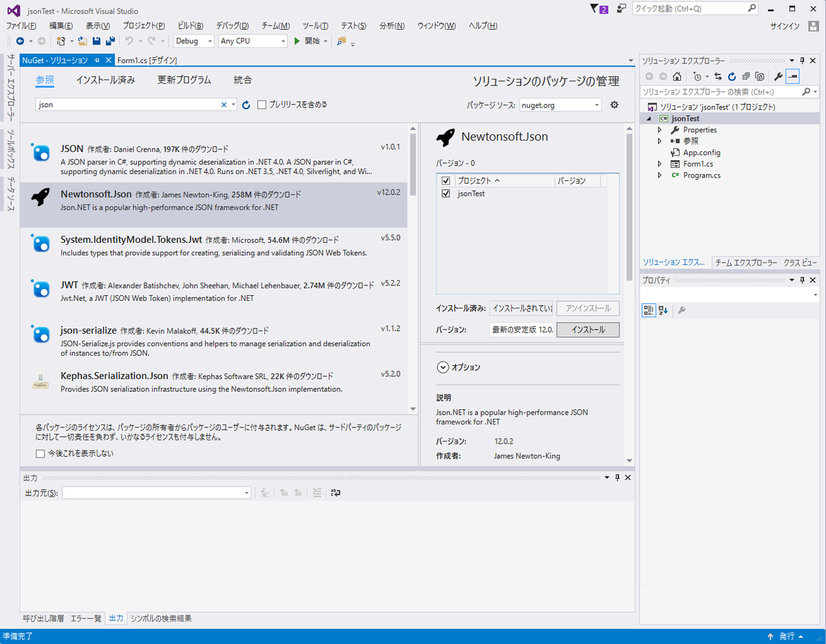Click サインイン link

pos(785,26)
